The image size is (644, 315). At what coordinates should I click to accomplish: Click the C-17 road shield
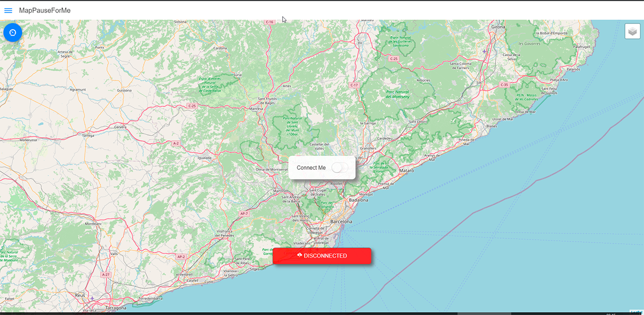(x=354, y=85)
